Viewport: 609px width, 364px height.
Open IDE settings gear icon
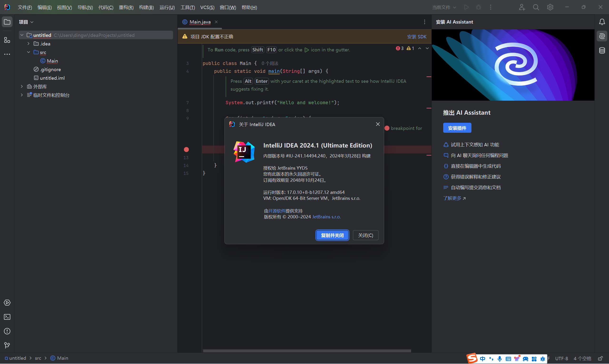tap(550, 7)
